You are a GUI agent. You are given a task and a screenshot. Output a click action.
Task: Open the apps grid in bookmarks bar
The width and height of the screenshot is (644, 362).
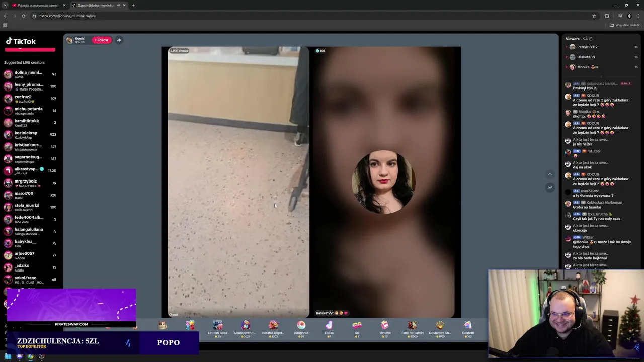pyautogui.click(x=5, y=25)
